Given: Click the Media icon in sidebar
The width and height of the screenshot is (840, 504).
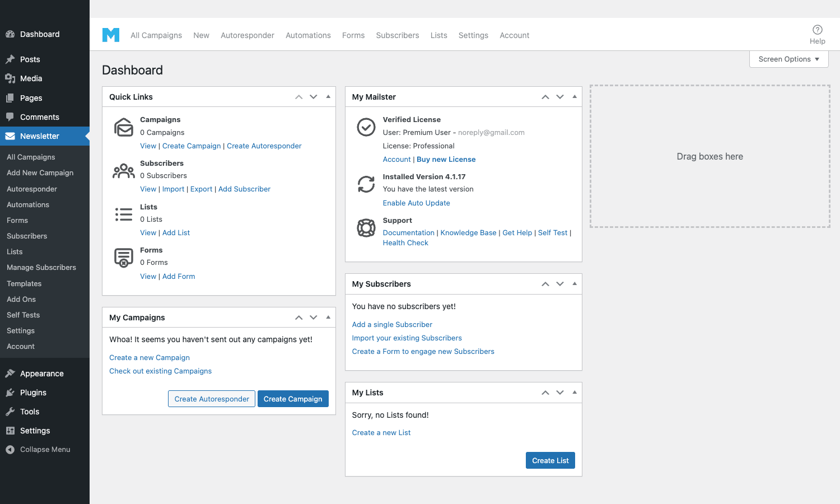Looking at the screenshot, I should 10,78.
